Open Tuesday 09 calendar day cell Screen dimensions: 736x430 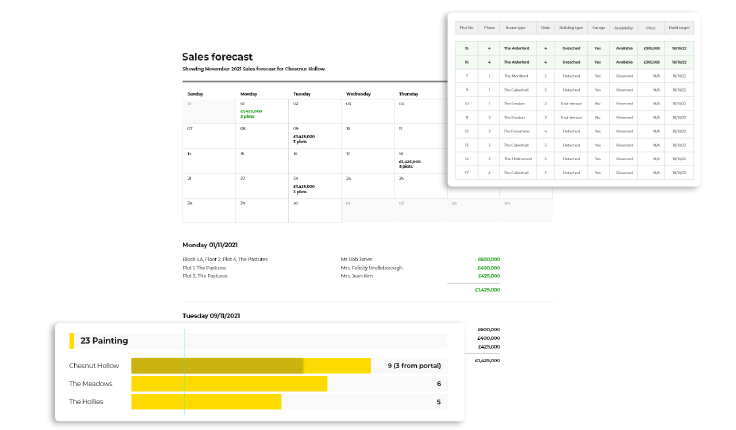312,135
